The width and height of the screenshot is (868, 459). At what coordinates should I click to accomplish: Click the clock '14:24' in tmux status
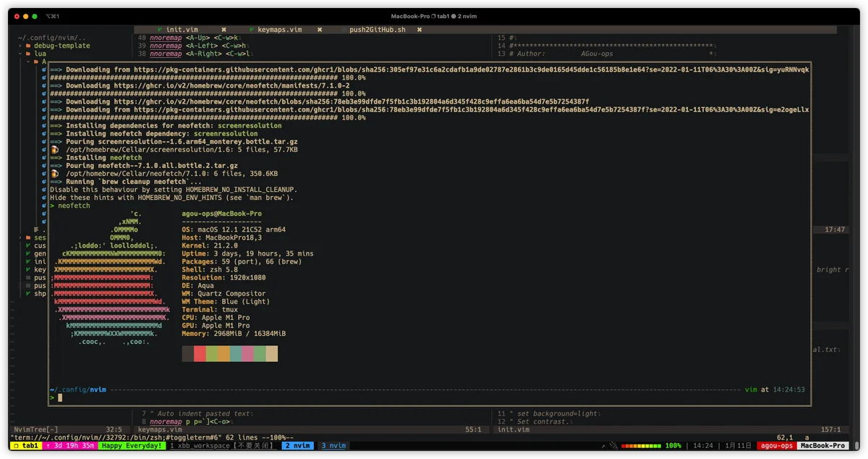(703, 446)
